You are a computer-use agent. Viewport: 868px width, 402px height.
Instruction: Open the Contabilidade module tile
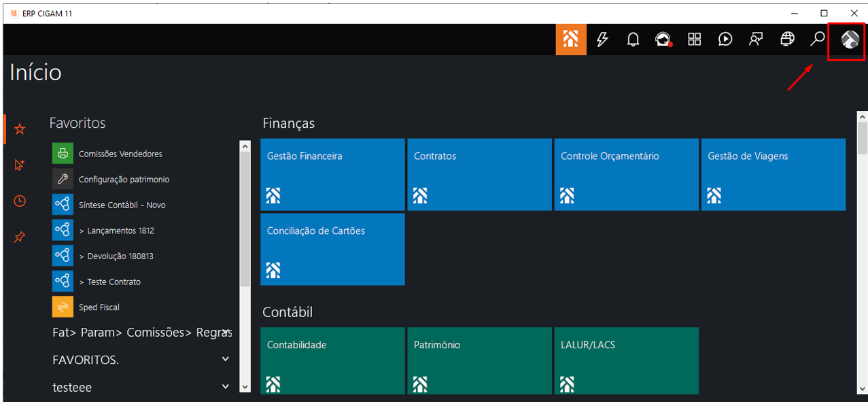(332, 361)
